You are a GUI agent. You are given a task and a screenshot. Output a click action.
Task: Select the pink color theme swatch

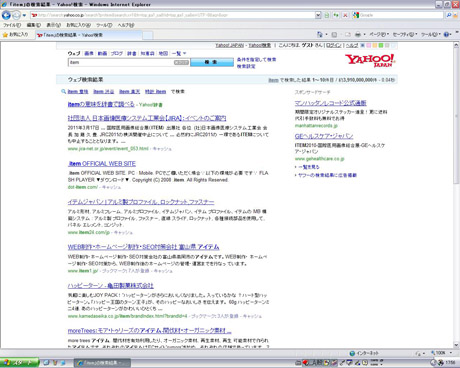point(368,45)
